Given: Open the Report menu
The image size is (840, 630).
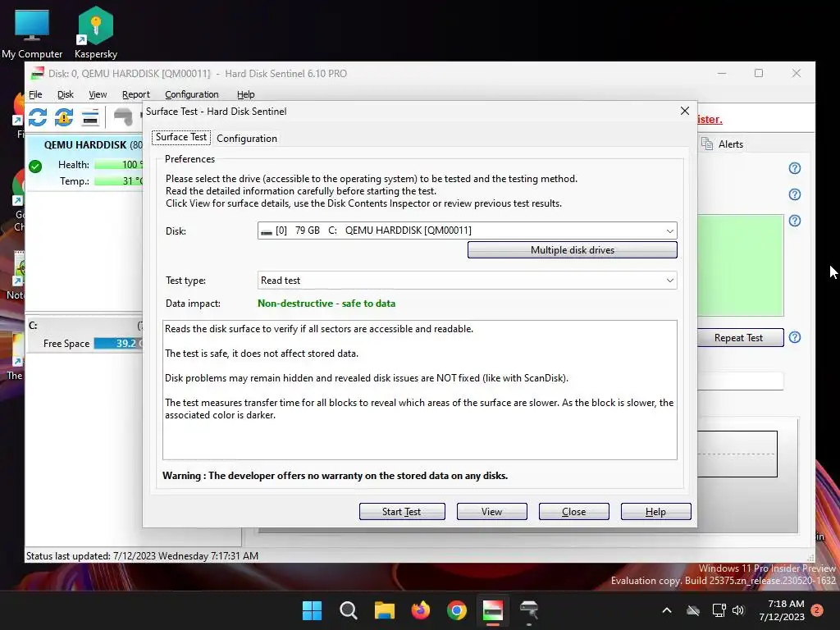Looking at the screenshot, I should (x=136, y=94).
